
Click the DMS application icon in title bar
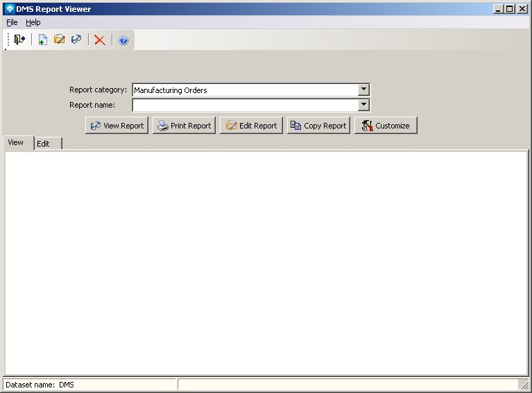tap(9, 9)
